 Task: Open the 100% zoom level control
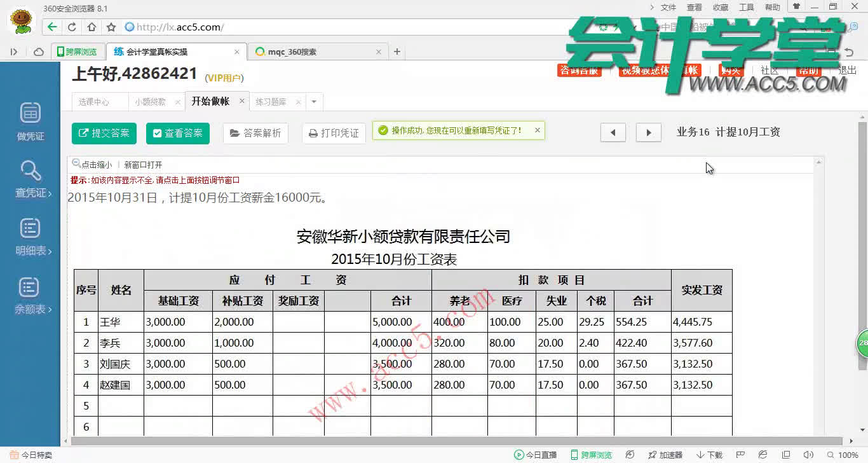click(x=844, y=455)
